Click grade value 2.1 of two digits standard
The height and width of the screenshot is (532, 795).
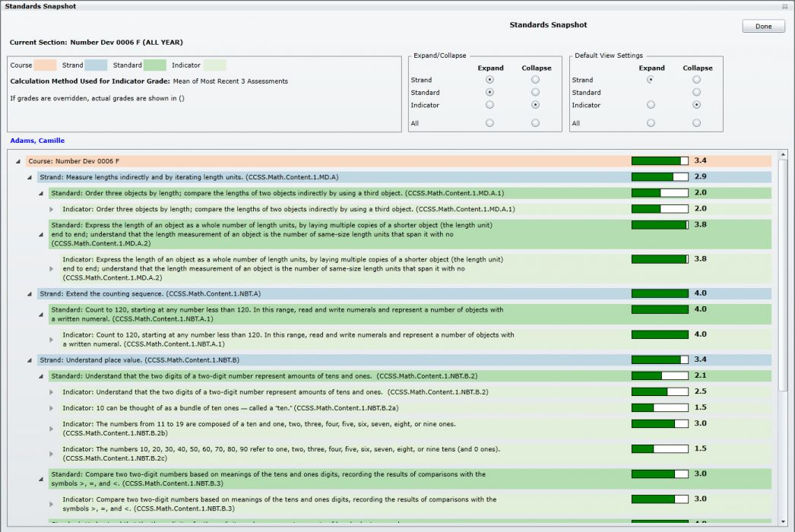700,375
